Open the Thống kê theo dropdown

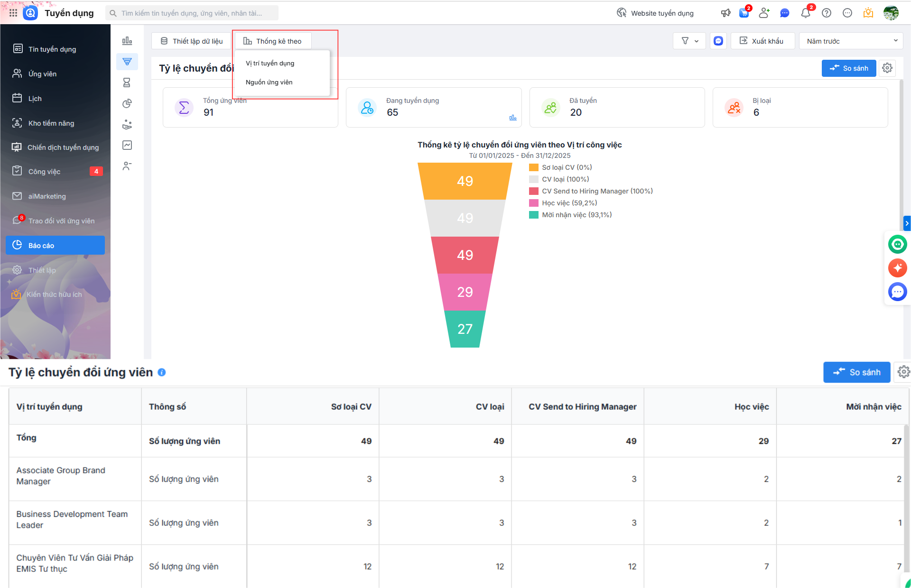273,41
